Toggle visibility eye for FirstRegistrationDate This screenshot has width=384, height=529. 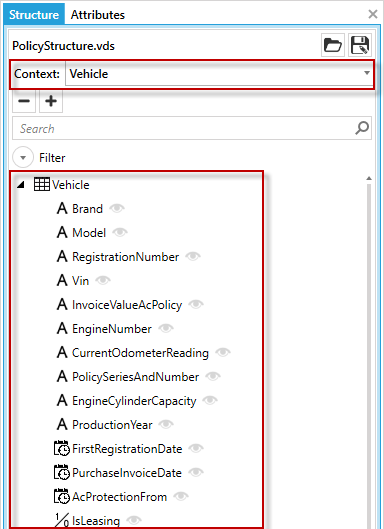coord(196,448)
